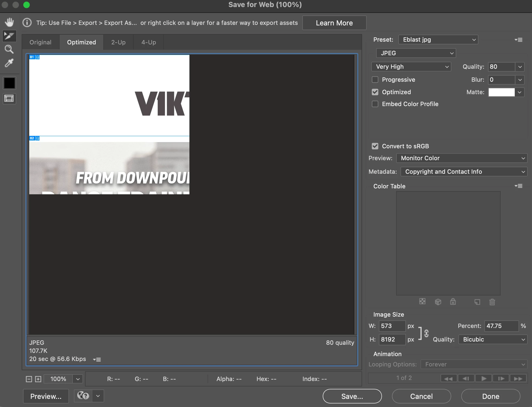
Task: Select the Eyedropper tool
Action: point(9,63)
